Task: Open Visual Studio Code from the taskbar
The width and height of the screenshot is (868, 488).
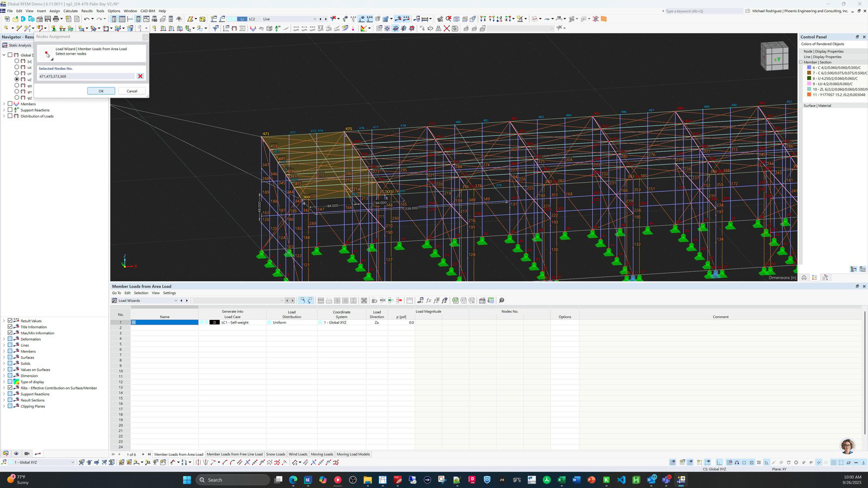Action: [621, 480]
